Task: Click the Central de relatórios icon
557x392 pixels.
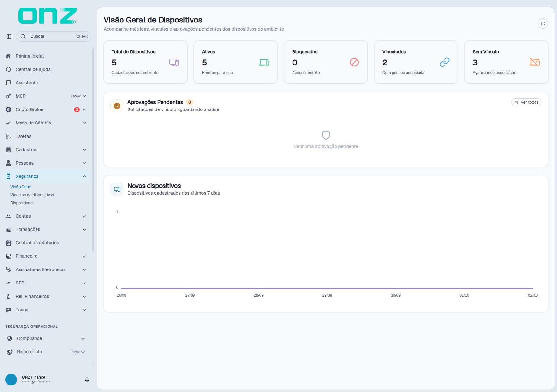Action: pyautogui.click(x=8, y=243)
